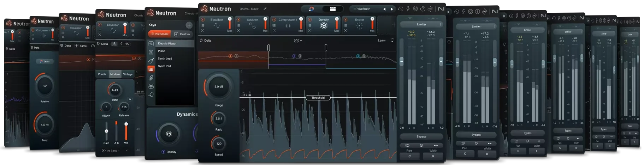Toggle Equalizer module power button

coord(203,20)
